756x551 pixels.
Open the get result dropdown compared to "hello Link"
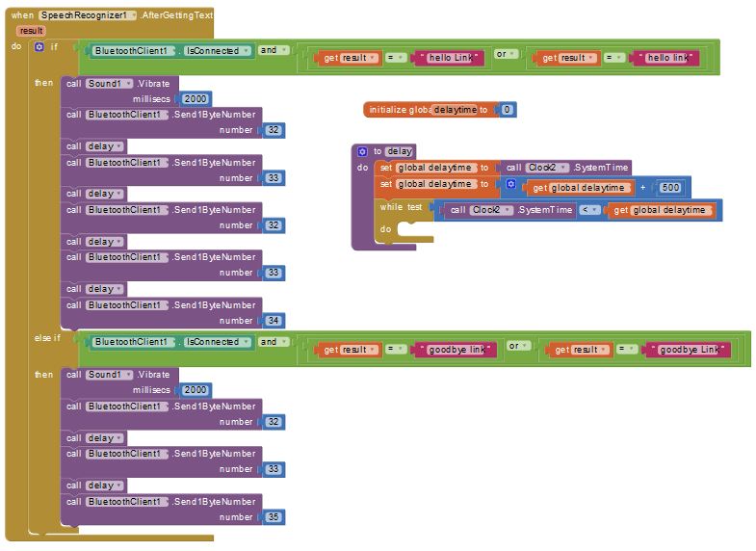[x=358, y=58]
